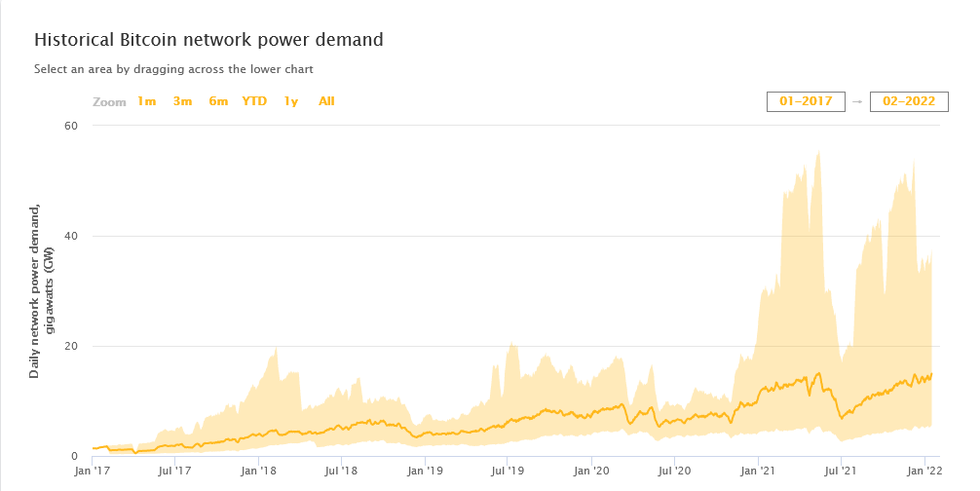980x491 pixels.
Task: Select the 6m zoom range
Action: (x=218, y=101)
